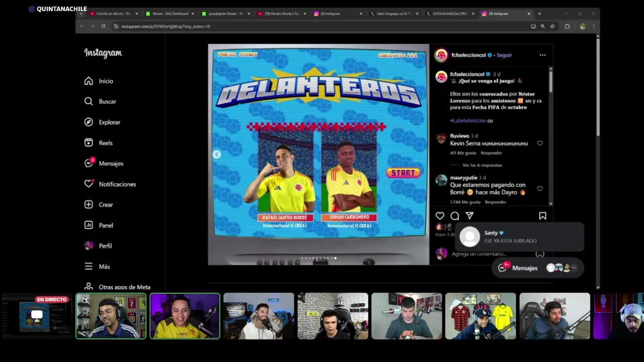Screen dimensions: 644x362
Task: Share the post with paper plane icon
Action: coord(469,216)
